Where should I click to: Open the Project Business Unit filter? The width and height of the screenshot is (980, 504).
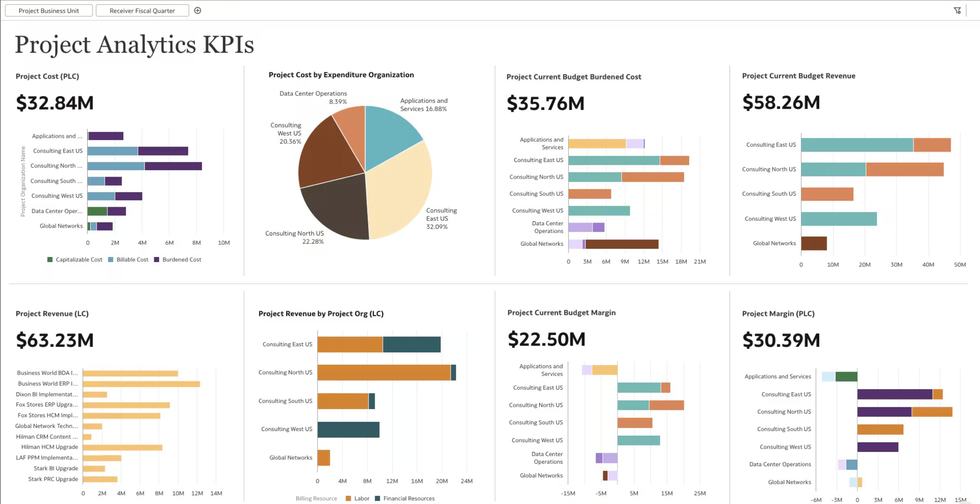point(49,11)
